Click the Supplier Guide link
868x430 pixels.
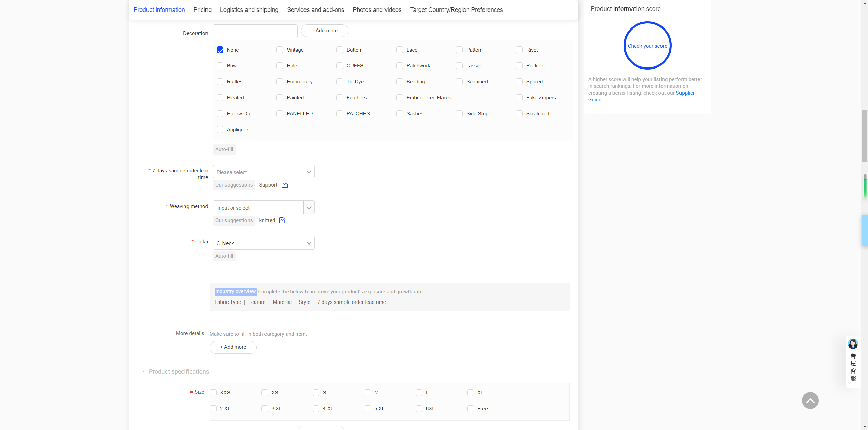coord(685,93)
